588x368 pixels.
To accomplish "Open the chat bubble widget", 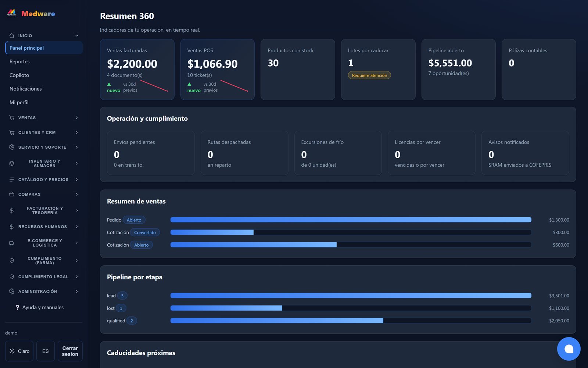I will (569, 349).
